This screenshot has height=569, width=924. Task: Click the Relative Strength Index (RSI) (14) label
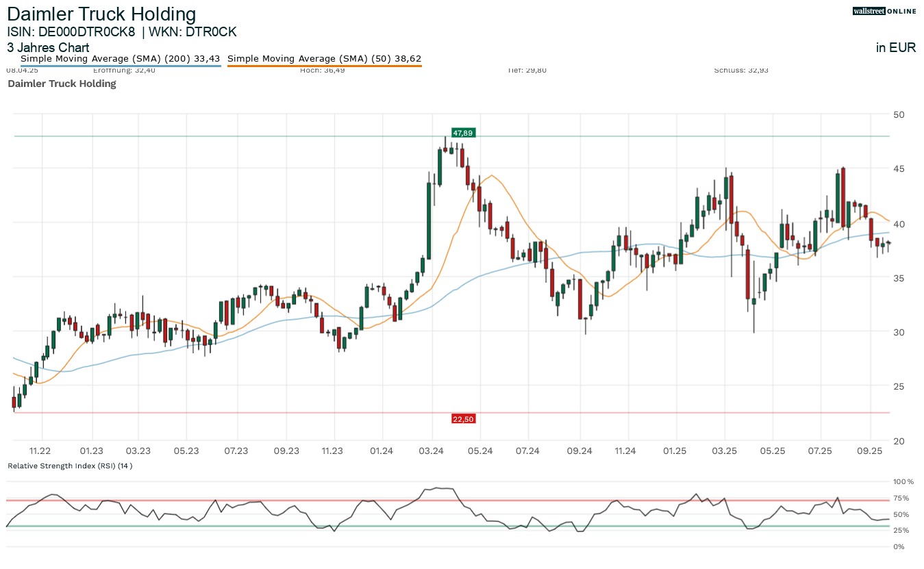pyautogui.click(x=70, y=466)
